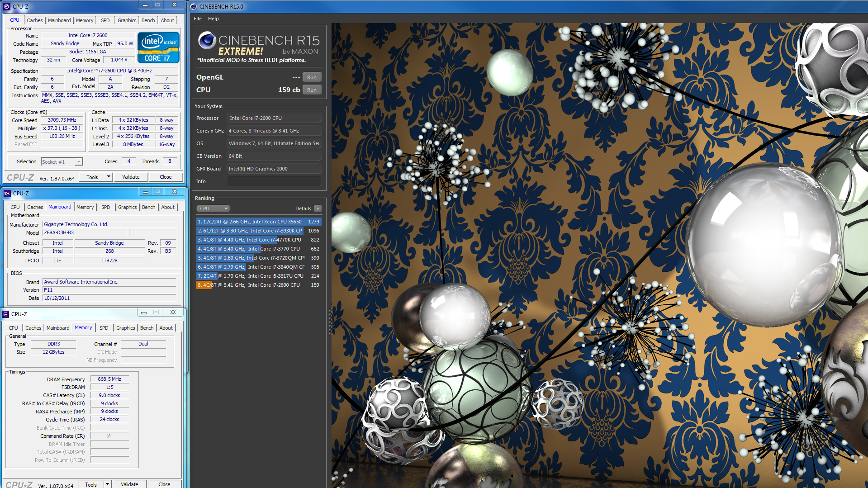
Task: Minimize the Mainboard CPU-Z window
Action: tap(145, 192)
